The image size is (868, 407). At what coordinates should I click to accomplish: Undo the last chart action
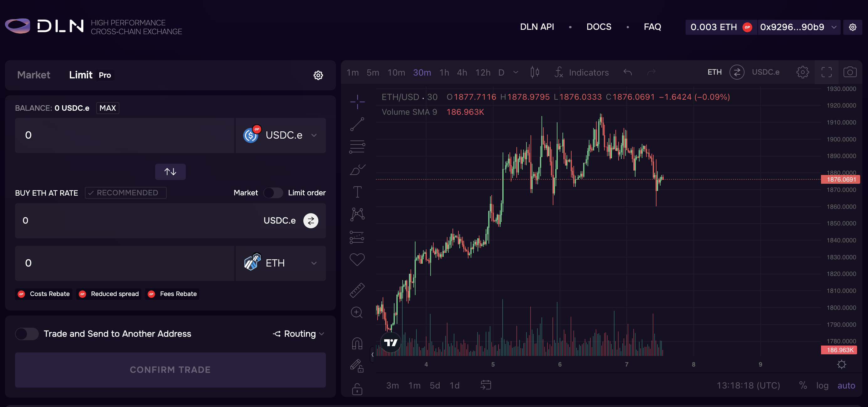click(x=627, y=72)
